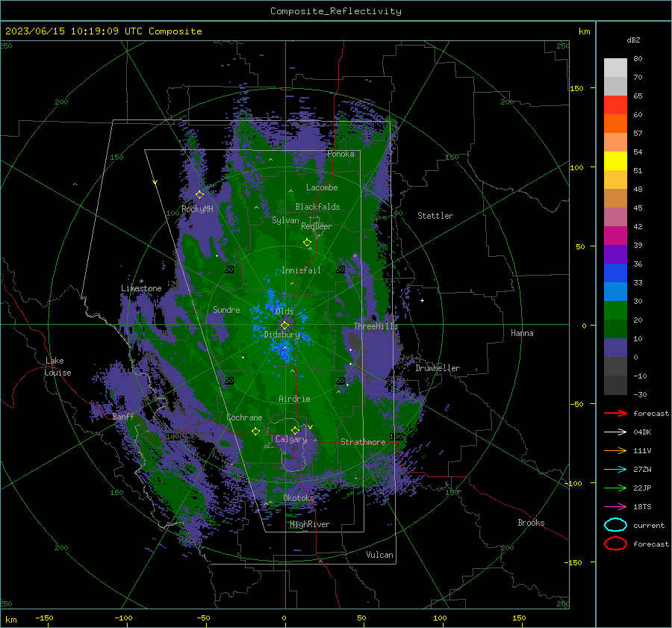Select the white 04DK arrow legend icon
672x628 pixels.
[615, 432]
